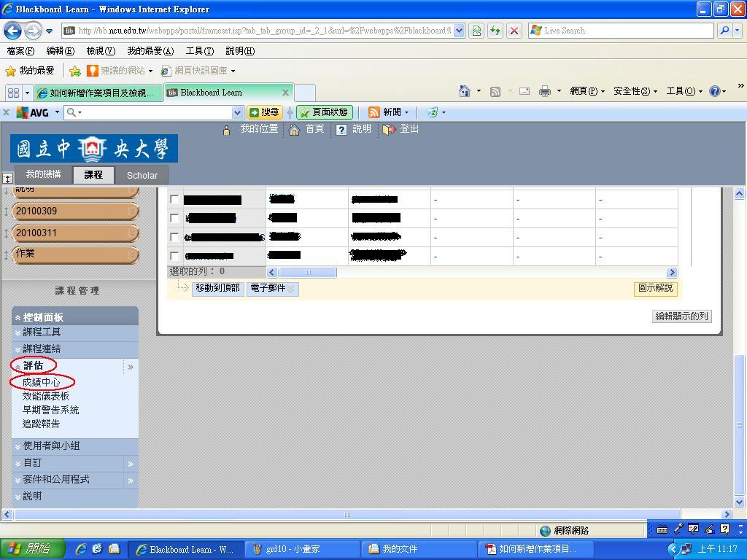
Task: Click the Edit Displayed Rows button
Action: pyautogui.click(x=681, y=316)
